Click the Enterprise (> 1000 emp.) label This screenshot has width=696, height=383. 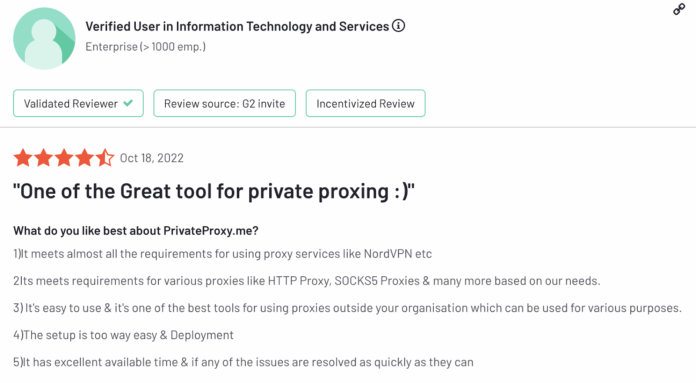tap(146, 47)
